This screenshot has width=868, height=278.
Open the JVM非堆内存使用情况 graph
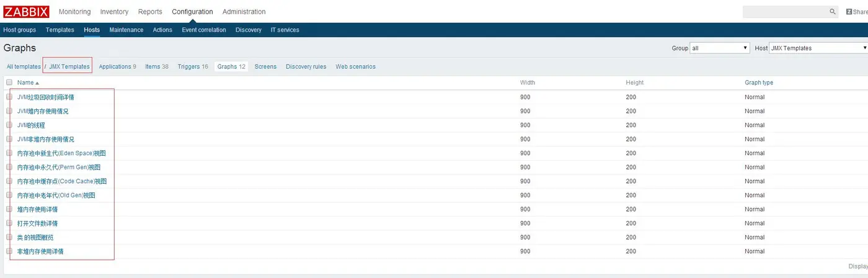[x=46, y=139]
